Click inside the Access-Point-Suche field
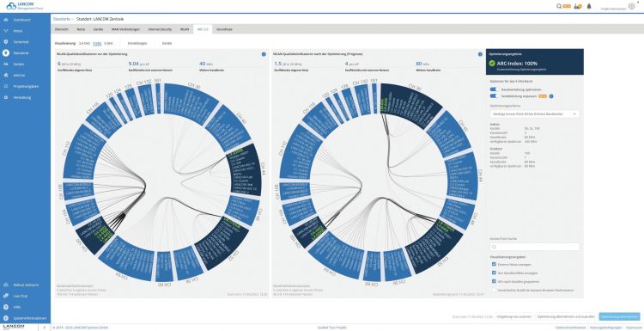644x331 pixels. (x=534, y=247)
